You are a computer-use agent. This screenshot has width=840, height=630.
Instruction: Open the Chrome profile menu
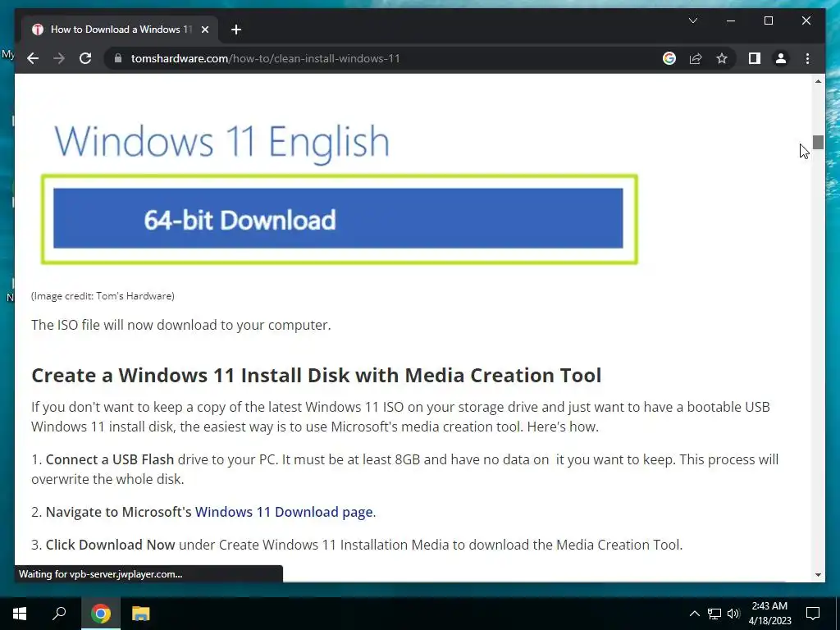pos(781,58)
